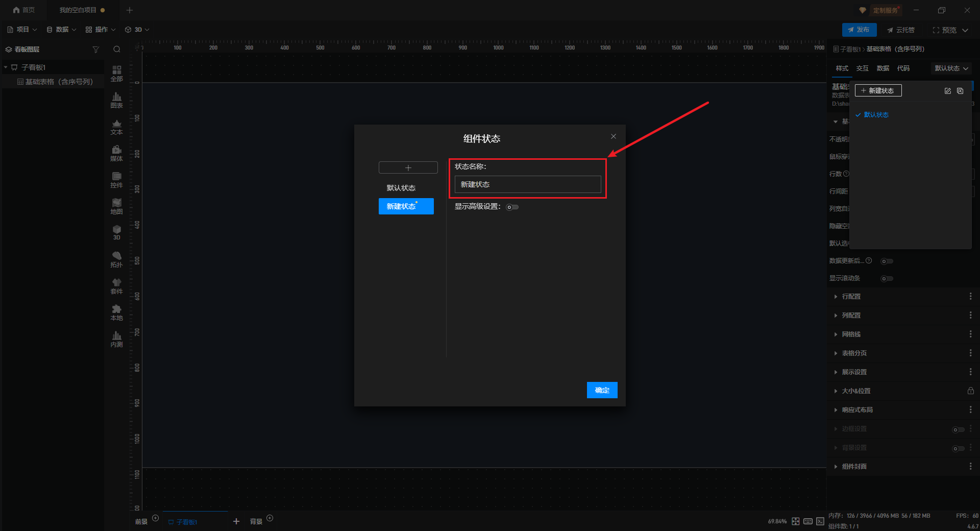Image resolution: width=980 pixels, height=531 pixels.
Task: Open the 默认状态 state dropdown
Action: 951,68
